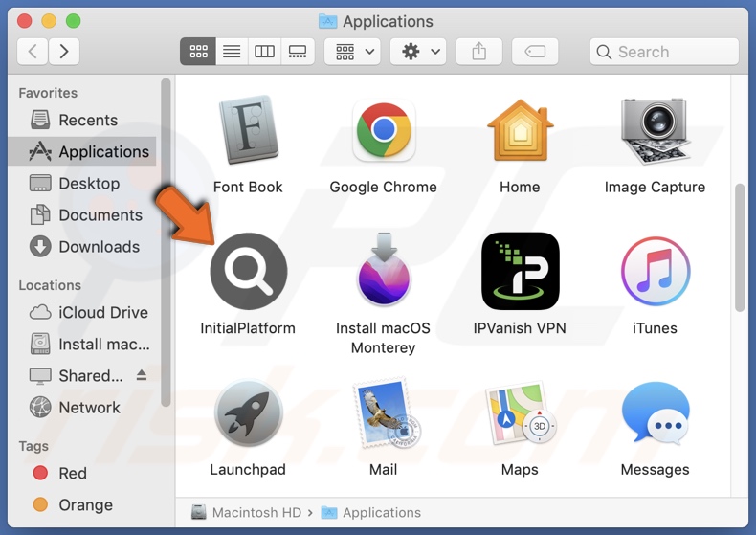Switch to icon view
Viewport: 756px width, 535px height.
[198, 51]
